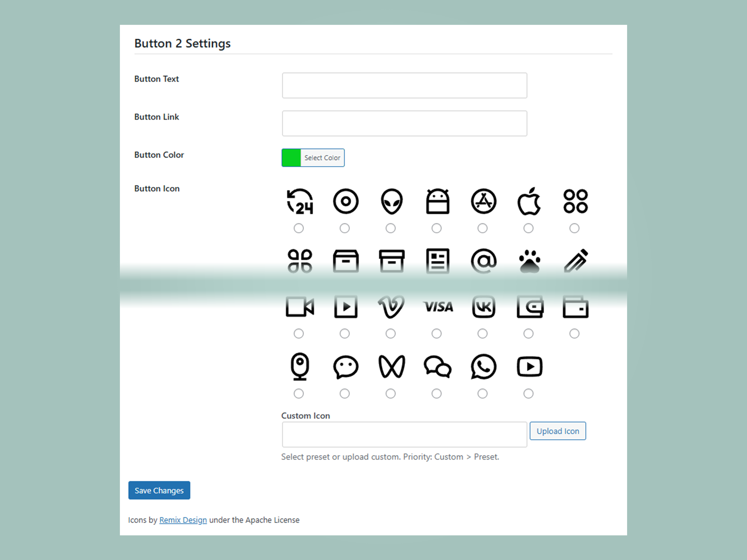Pick the wallet with clasp icon
This screenshot has height=560, width=747.
pyautogui.click(x=530, y=307)
